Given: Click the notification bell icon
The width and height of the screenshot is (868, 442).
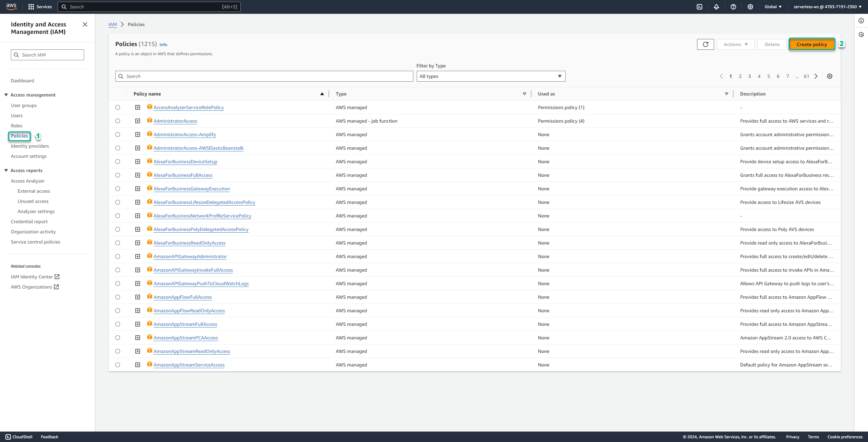Looking at the screenshot, I should [x=716, y=7].
